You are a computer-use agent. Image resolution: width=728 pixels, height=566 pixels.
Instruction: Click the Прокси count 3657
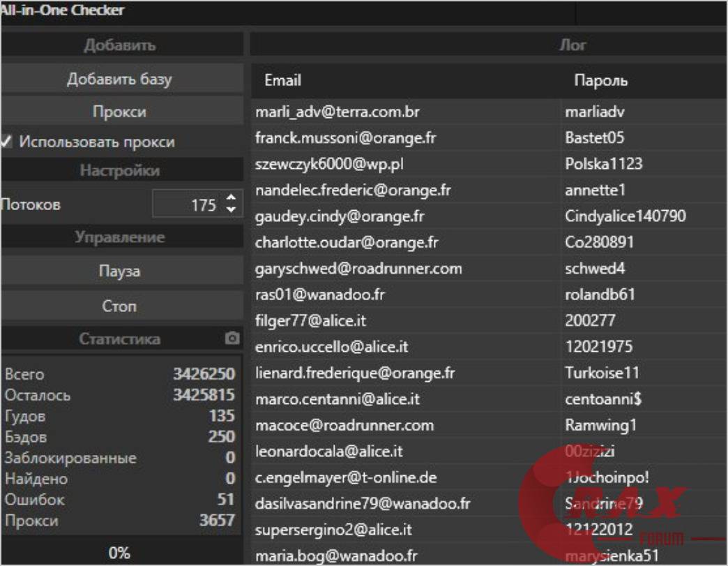coord(217,520)
